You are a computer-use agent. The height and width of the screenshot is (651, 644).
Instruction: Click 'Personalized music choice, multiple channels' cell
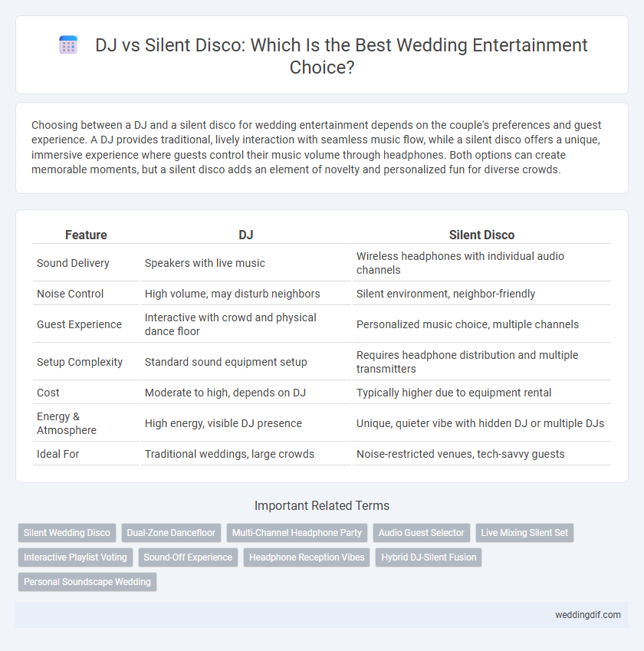481,324
